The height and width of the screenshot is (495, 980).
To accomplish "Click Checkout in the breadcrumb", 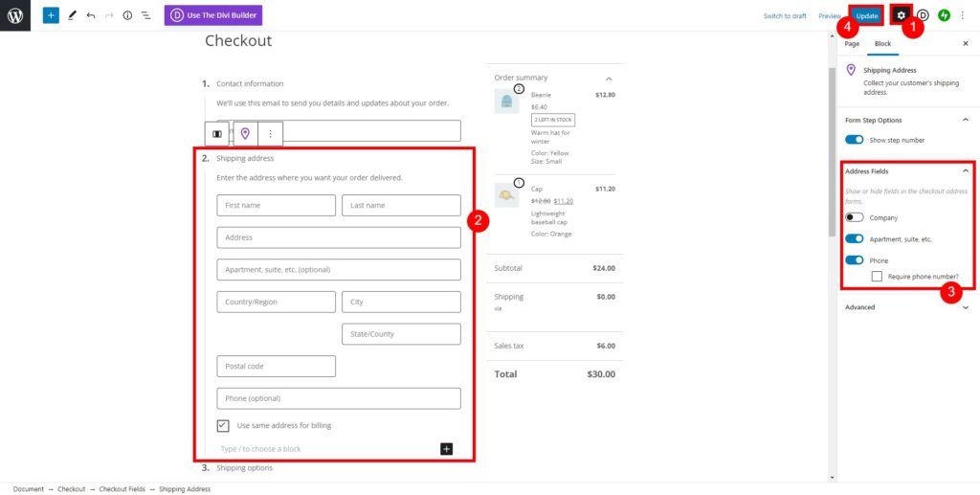I will tap(71, 489).
